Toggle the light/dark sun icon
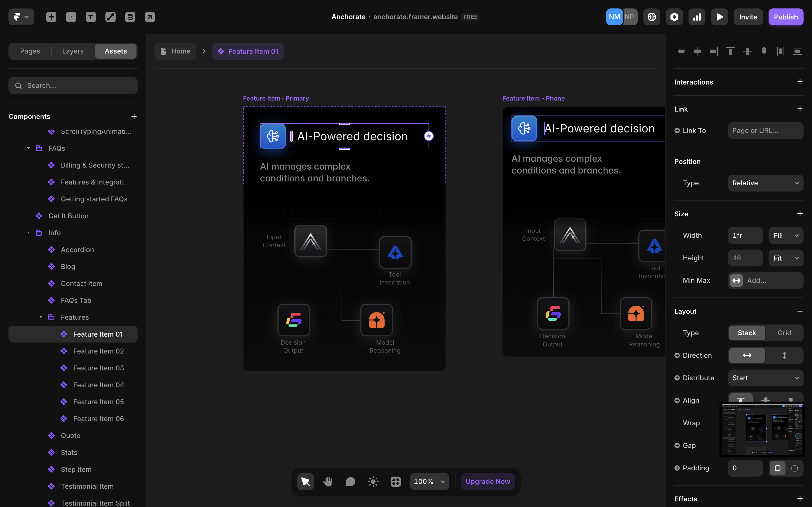812x507 pixels. pyautogui.click(x=373, y=482)
